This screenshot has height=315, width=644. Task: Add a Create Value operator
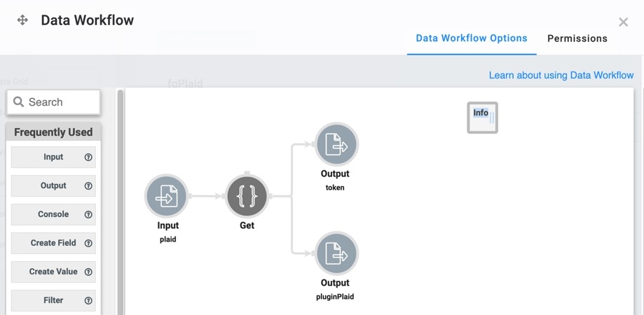coord(53,272)
